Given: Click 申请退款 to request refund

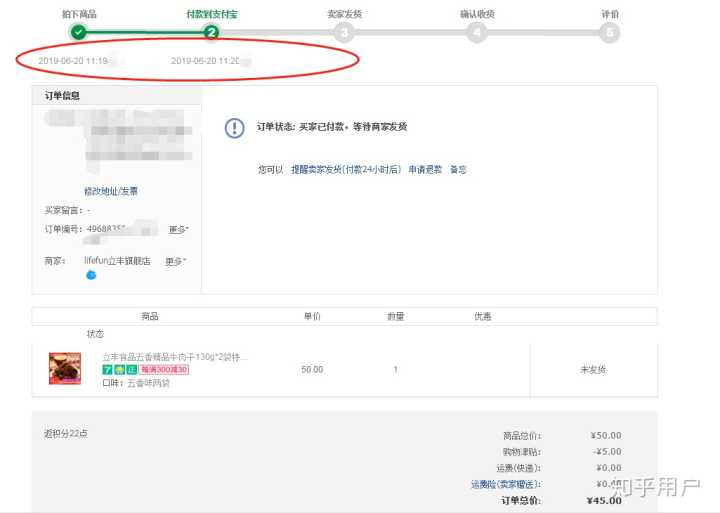Looking at the screenshot, I should [425, 170].
